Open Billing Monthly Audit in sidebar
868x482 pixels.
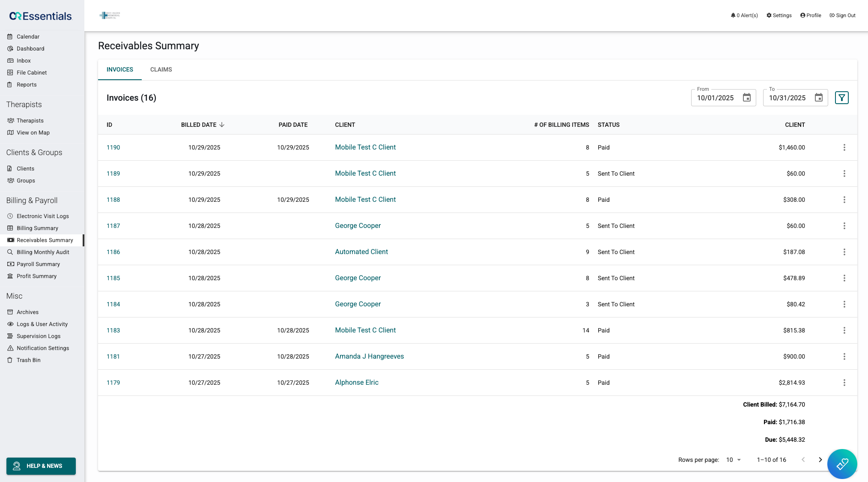[43, 252]
